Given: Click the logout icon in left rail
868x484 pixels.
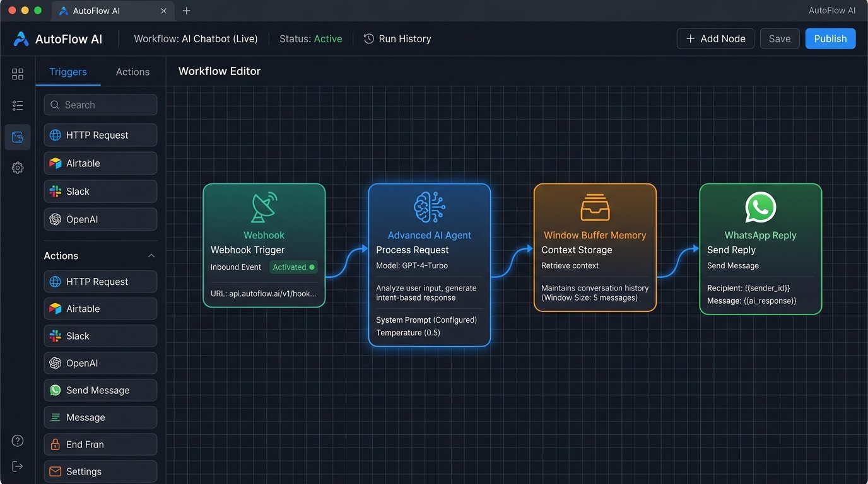Looking at the screenshot, I should (x=18, y=466).
